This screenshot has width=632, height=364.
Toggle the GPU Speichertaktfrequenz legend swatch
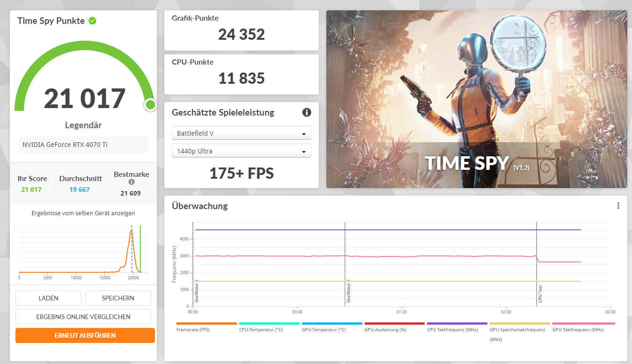520,323
